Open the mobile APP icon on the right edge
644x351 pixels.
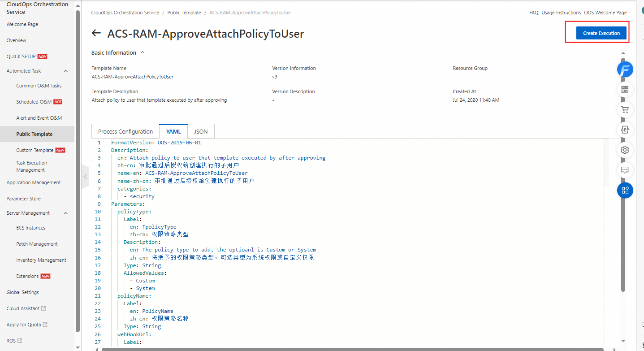pyautogui.click(x=625, y=130)
